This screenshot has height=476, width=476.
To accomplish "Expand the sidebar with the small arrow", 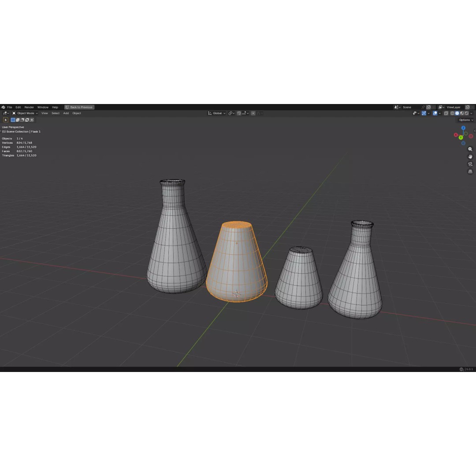I will pos(475,130).
